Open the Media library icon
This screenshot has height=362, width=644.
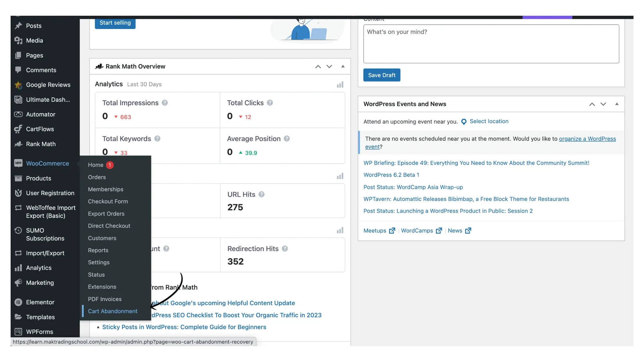coord(19,40)
